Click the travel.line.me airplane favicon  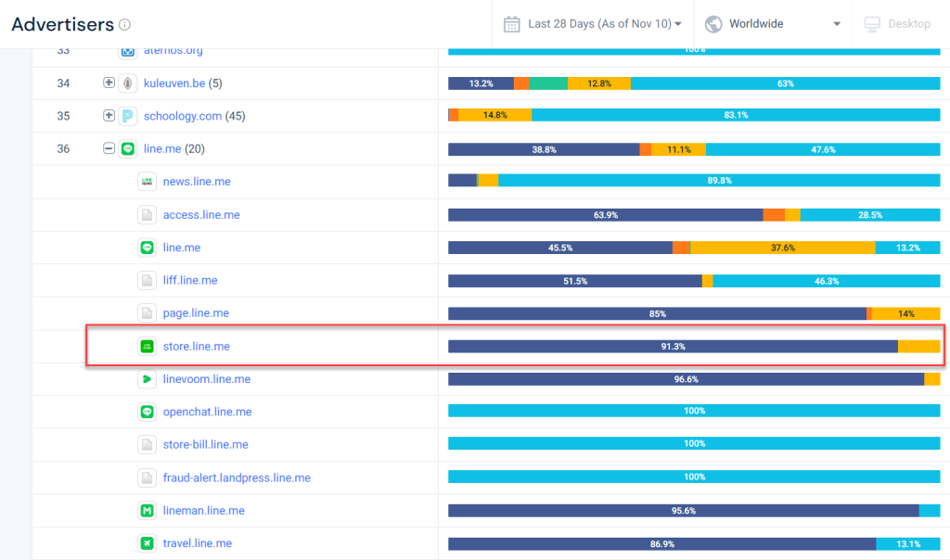click(147, 543)
